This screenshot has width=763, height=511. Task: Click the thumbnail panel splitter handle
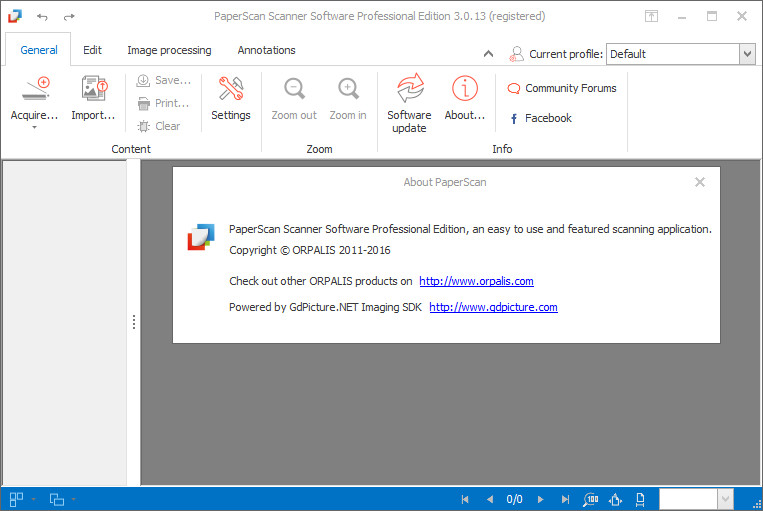point(134,322)
